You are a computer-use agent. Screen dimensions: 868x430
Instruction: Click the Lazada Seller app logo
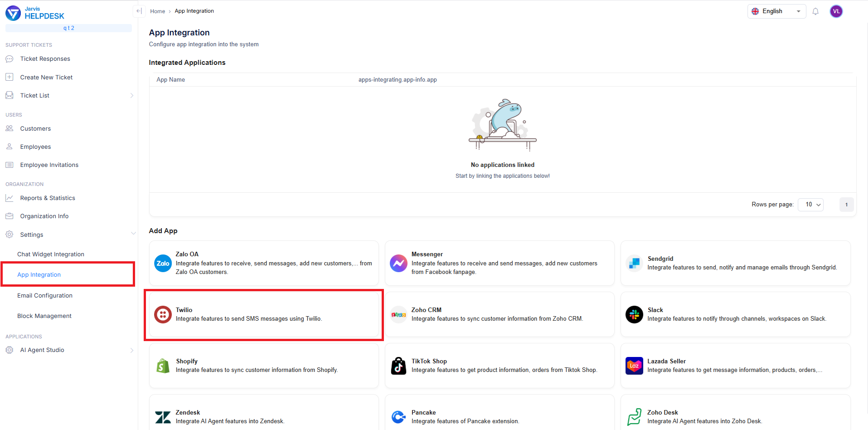click(x=634, y=366)
